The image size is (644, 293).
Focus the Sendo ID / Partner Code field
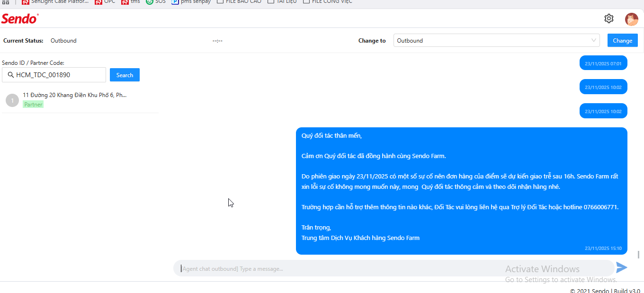click(54, 75)
